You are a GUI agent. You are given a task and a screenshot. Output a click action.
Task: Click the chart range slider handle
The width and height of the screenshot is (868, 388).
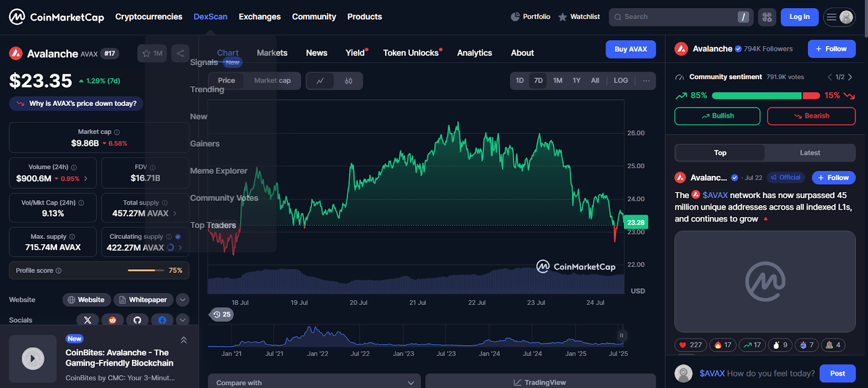[x=621, y=335]
